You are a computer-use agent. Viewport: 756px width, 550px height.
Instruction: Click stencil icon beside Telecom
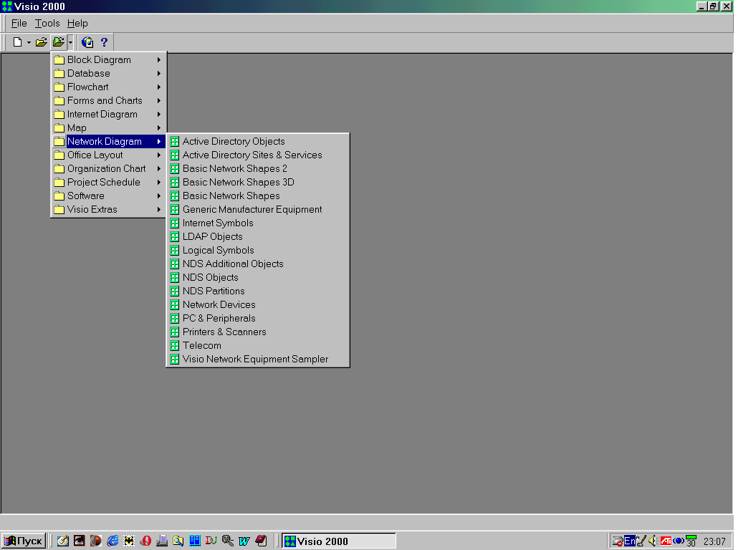click(x=175, y=346)
